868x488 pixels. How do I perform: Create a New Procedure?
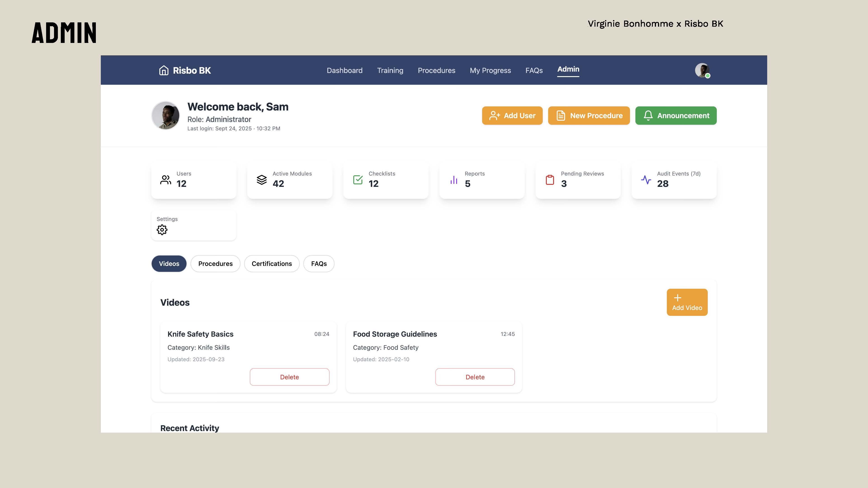tap(589, 115)
